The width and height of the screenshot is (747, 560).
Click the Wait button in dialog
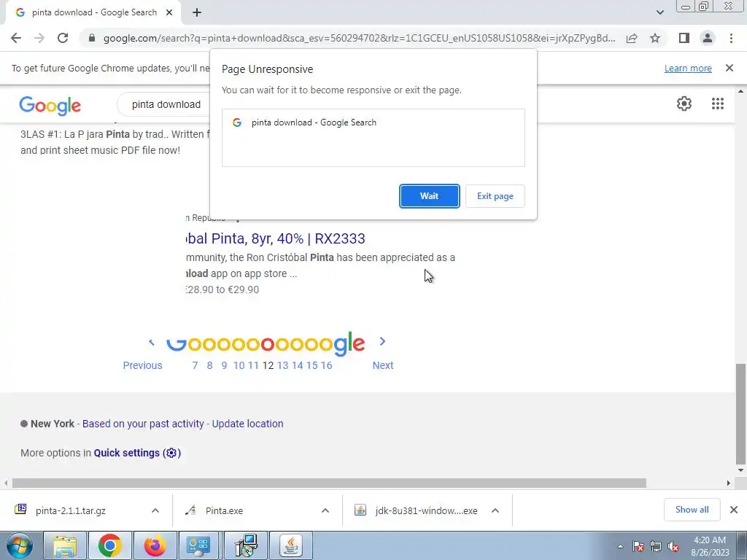click(429, 196)
